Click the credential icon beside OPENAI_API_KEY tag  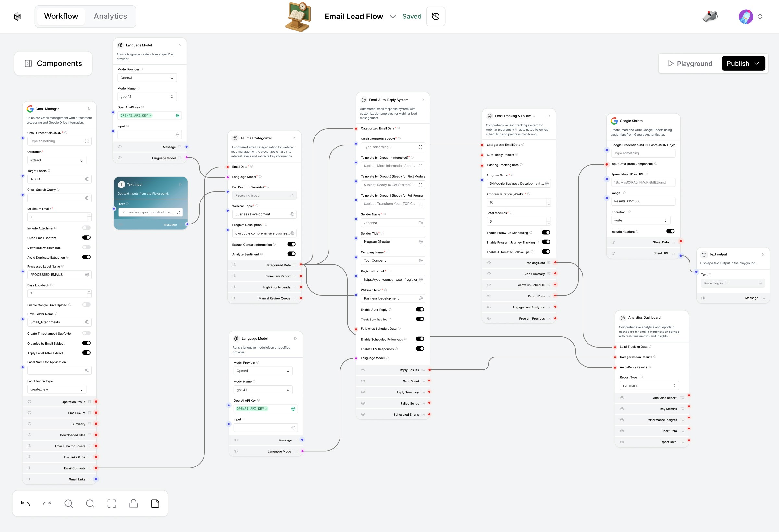177,115
